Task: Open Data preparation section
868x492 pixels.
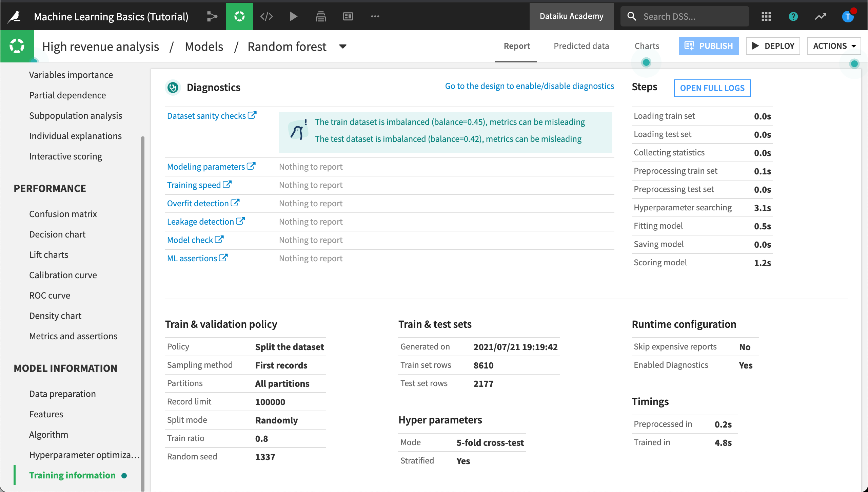Action: (x=62, y=394)
